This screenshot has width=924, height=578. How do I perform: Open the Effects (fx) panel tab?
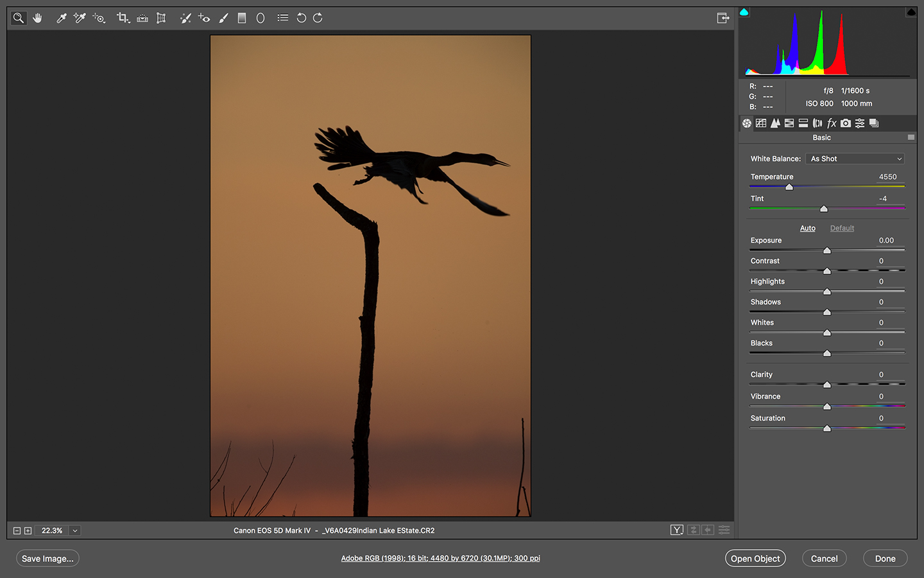832,123
